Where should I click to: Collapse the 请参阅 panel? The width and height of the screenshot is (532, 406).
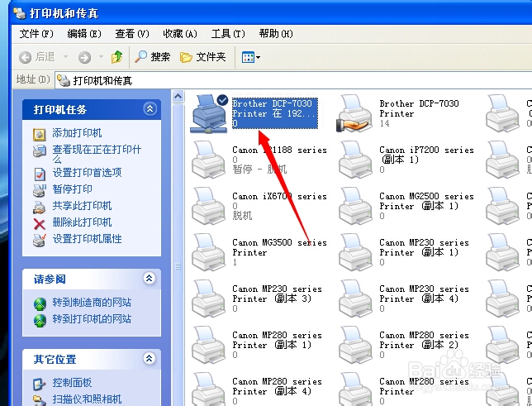click(x=150, y=279)
